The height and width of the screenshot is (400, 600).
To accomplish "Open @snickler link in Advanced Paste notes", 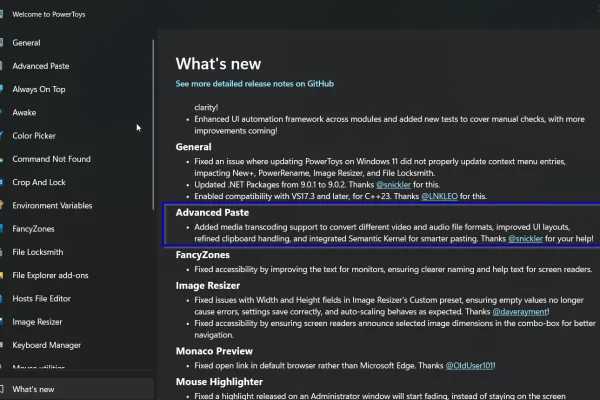I will pos(525,239).
